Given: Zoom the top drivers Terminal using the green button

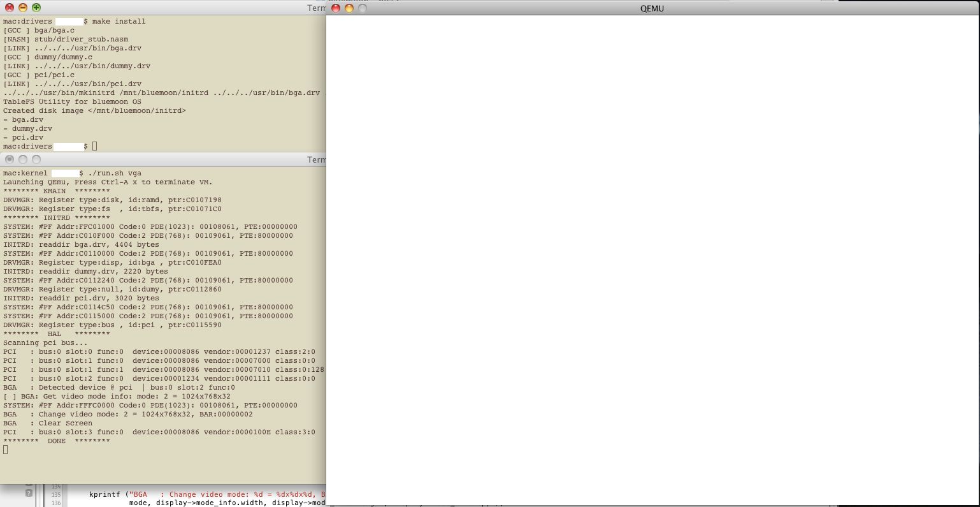Looking at the screenshot, I should click(x=36, y=8).
